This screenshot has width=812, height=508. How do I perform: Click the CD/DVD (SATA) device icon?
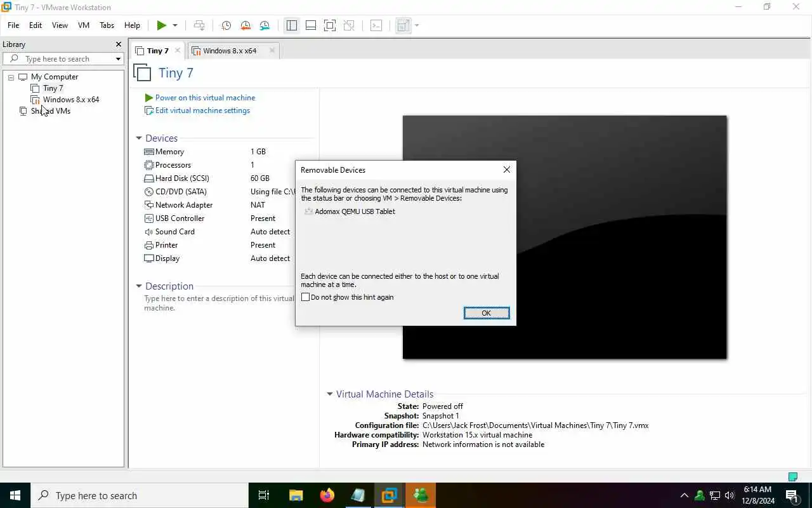tap(149, 192)
